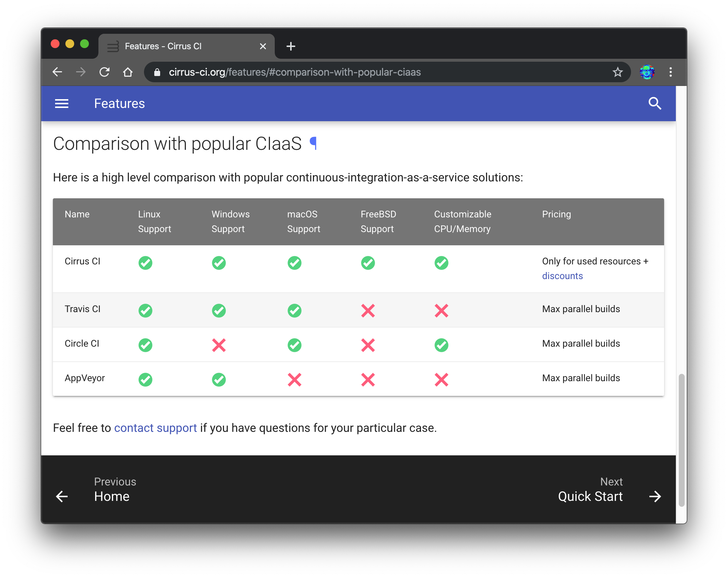728x578 pixels.
Task: Open the discounts link in the pricing column
Action: (x=562, y=276)
